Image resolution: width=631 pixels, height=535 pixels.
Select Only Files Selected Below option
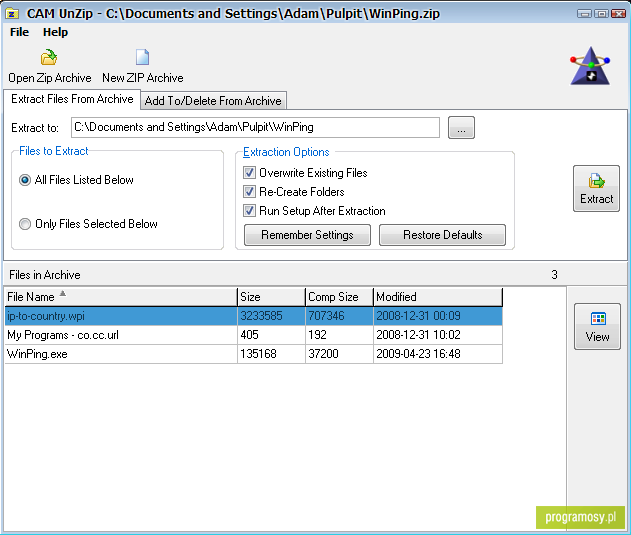(88, 224)
